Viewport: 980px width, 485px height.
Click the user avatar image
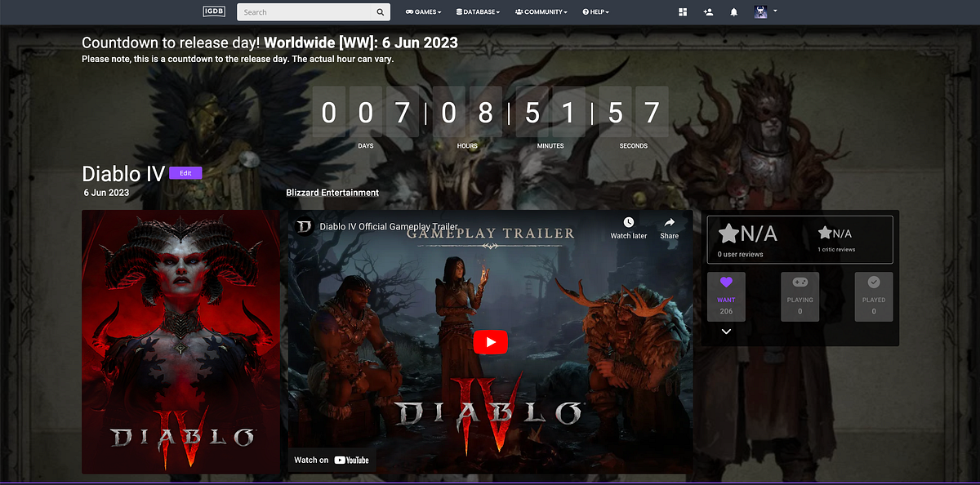point(760,11)
